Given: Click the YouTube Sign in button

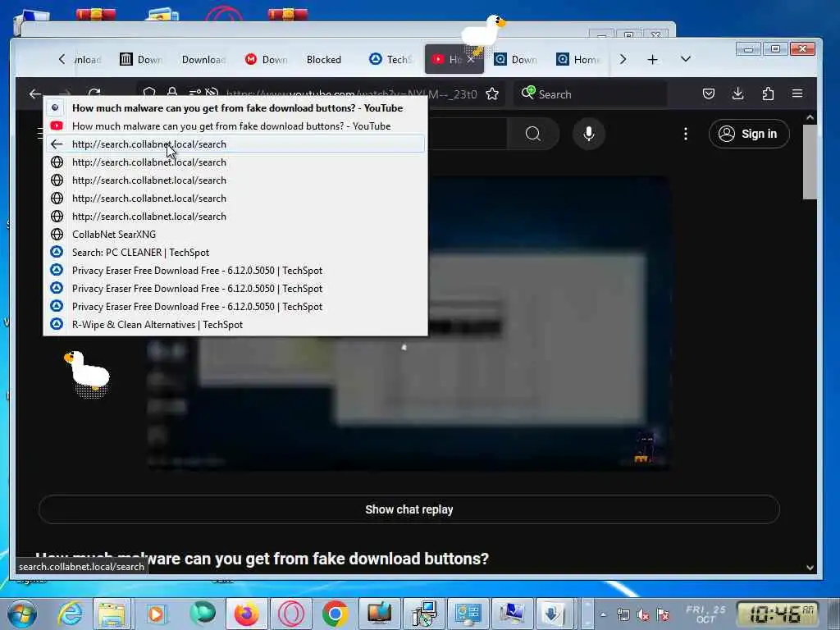Looking at the screenshot, I should (748, 134).
